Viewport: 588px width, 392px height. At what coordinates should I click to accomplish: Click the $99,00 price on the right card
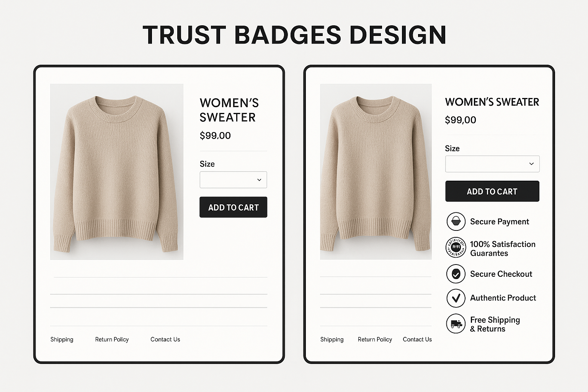click(461, 120)
